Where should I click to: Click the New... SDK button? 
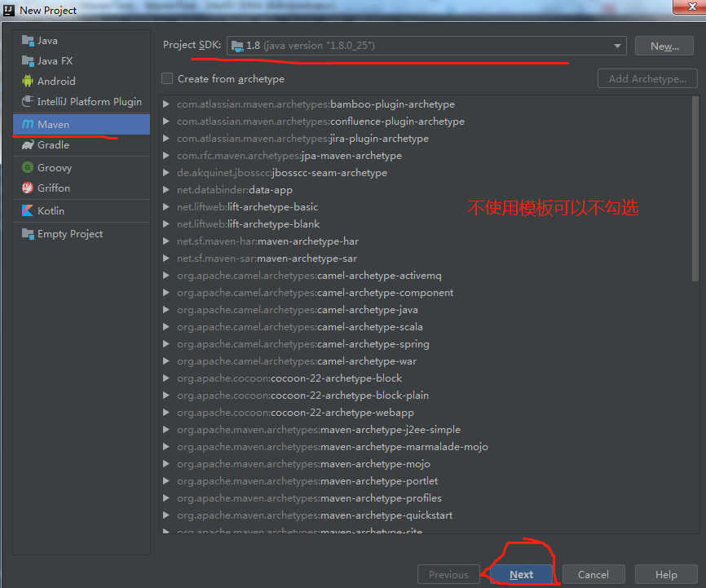[664, 46]
